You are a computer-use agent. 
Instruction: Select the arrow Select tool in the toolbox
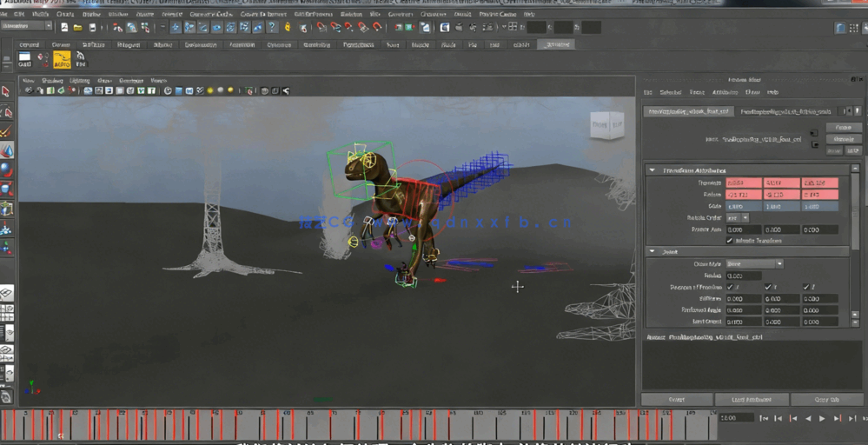(6, 91)
